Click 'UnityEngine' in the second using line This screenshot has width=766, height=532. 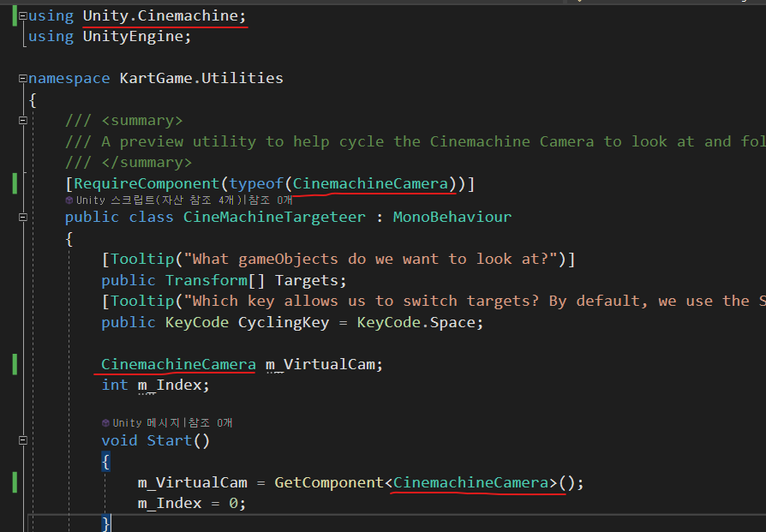click(x=133, y=36)
